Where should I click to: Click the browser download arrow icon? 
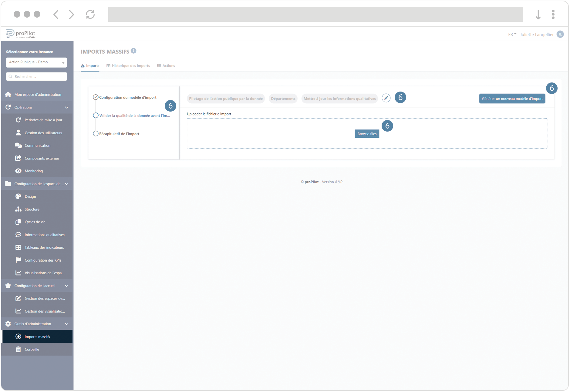(538, 14)
